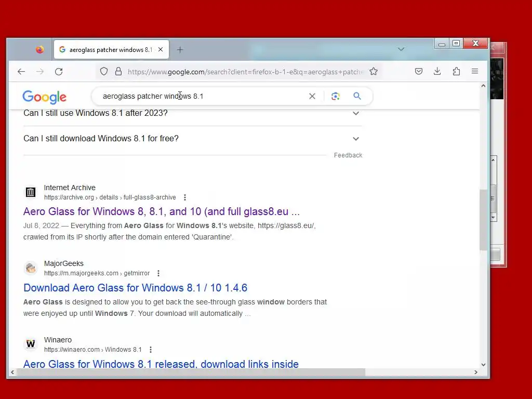This screenshot has height=399, width=532.
Task: Click the winaero.com breadcrumb URL
Action: pyautogui.click(x=92, y=350)
